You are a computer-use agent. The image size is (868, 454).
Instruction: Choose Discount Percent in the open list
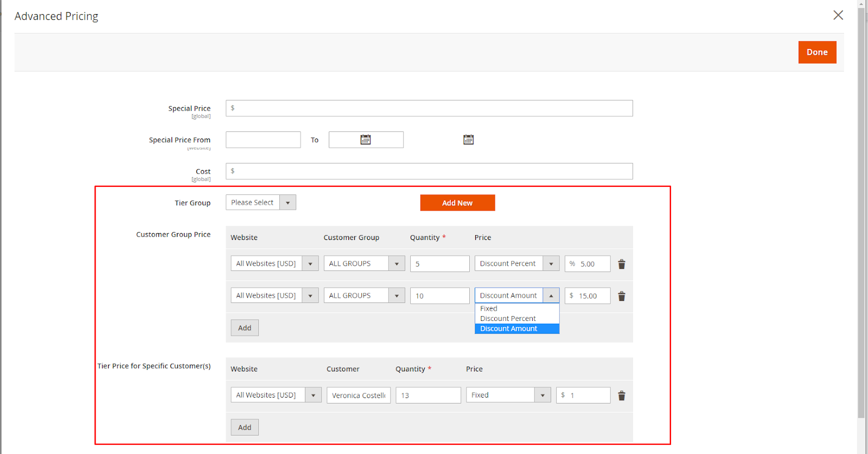tap(508, 318)
